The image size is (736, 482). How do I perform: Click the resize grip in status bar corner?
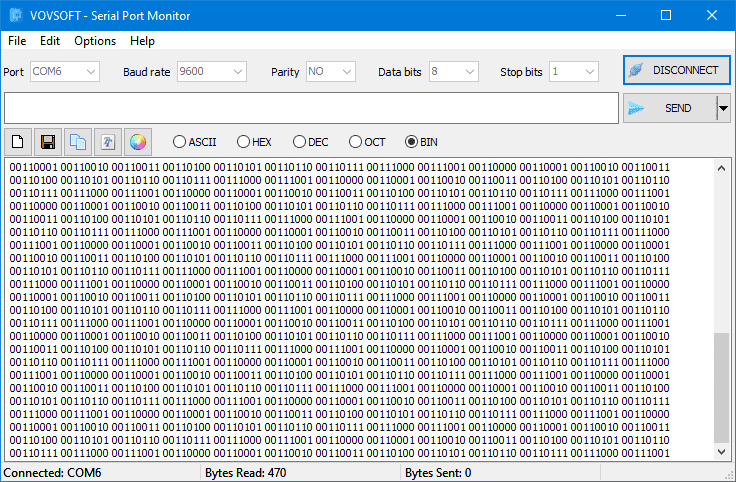pyautogui.click(x=728, y=475)
